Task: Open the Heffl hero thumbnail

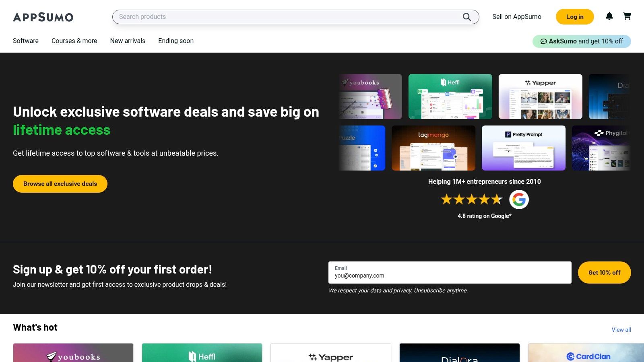Action: pyautogui.click(x=450, y=97)
